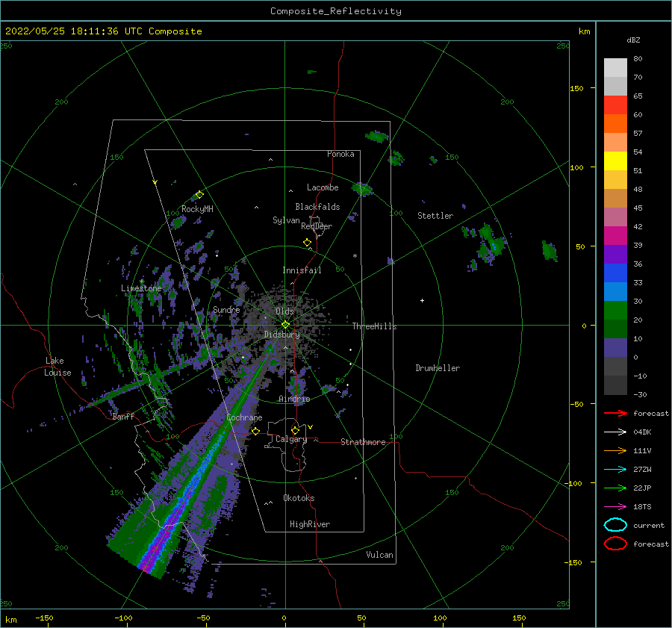Click the cyan 27ZW arrow legend icon
Image resolution: width=672 pixels, height=628 pixels.
(x=615, y=470)
